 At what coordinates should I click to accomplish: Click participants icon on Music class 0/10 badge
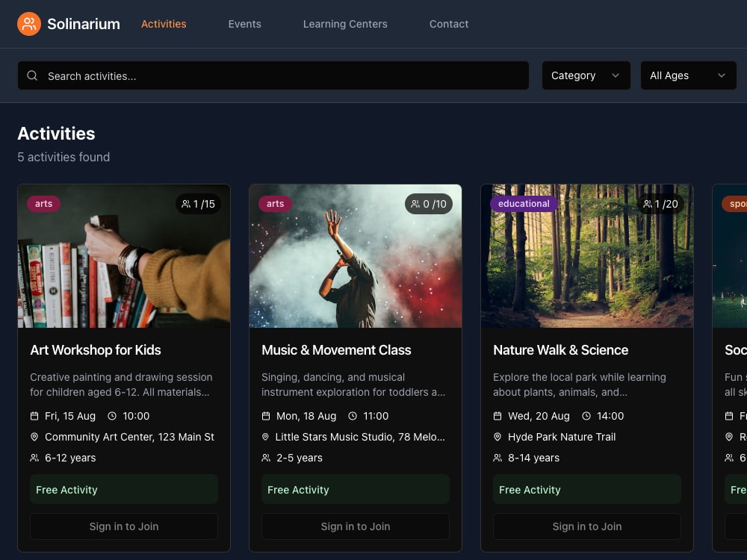tap(415, 204)
